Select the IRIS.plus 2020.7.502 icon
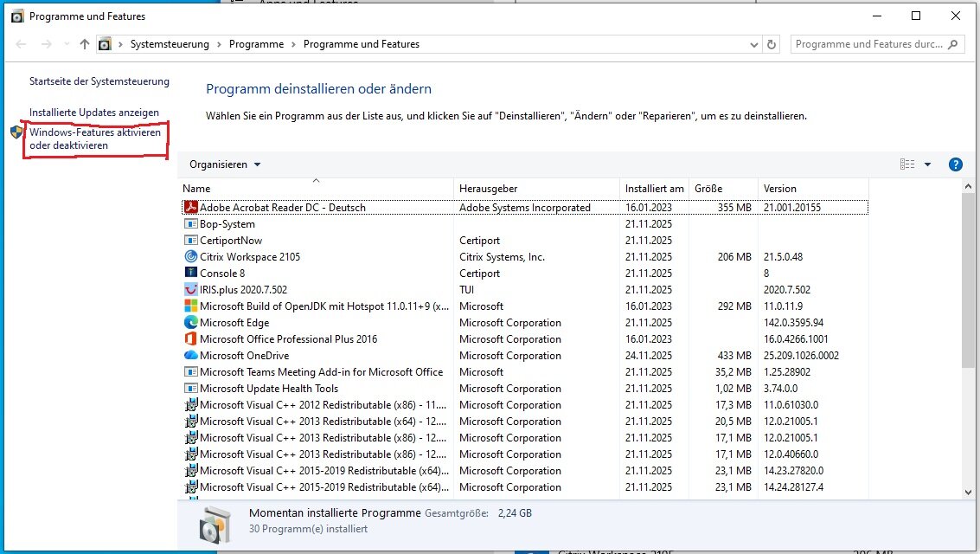The width and height of the screenshot is (980, 554). [191, 290]
